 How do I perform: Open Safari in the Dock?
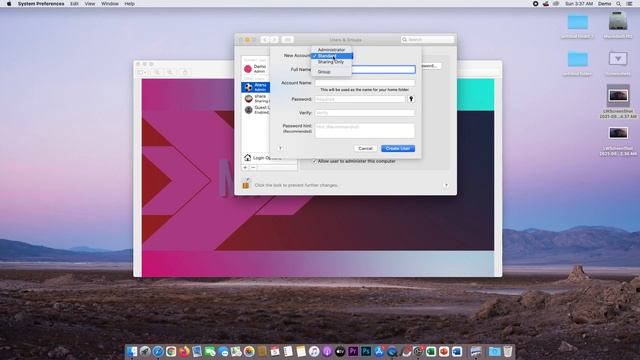pos(158,351)
